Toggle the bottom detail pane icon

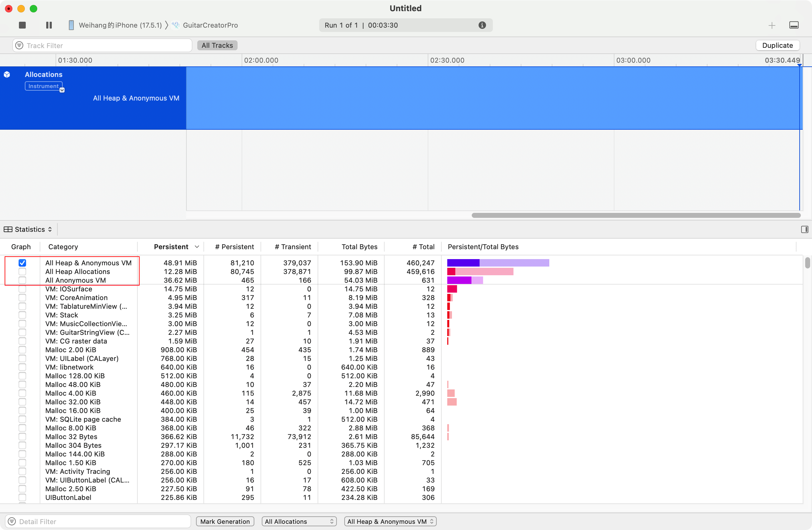pyautogui.click(x=794, y=25)
